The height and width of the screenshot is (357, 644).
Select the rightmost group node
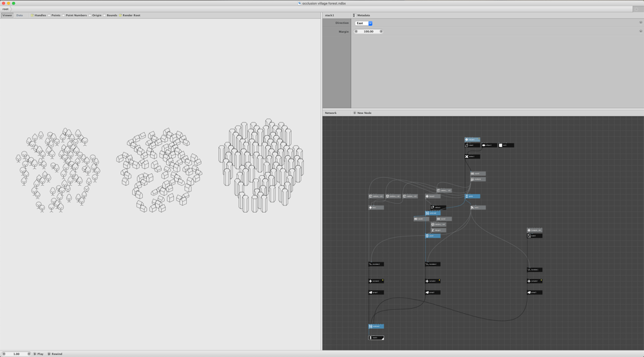535,293
